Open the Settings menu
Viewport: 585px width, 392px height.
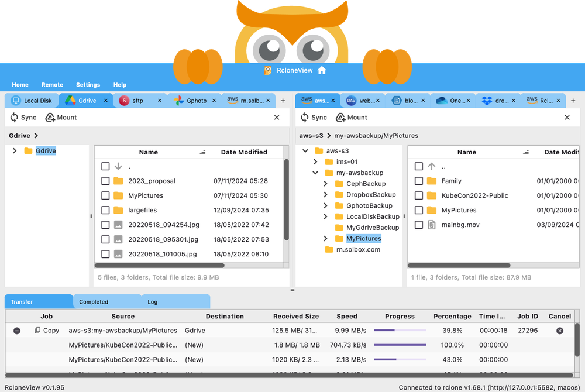88,85
